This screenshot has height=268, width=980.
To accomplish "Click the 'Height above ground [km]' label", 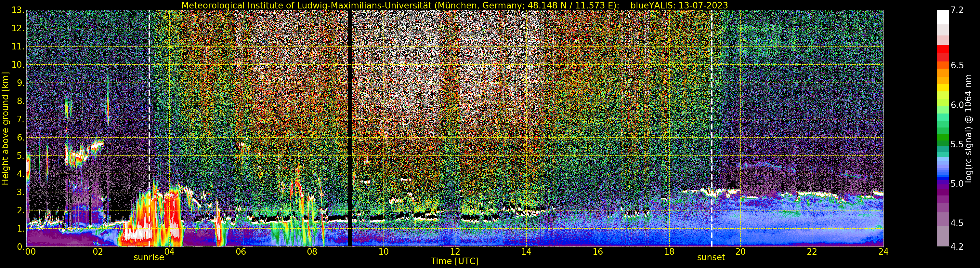I will [x=5, y=128].
